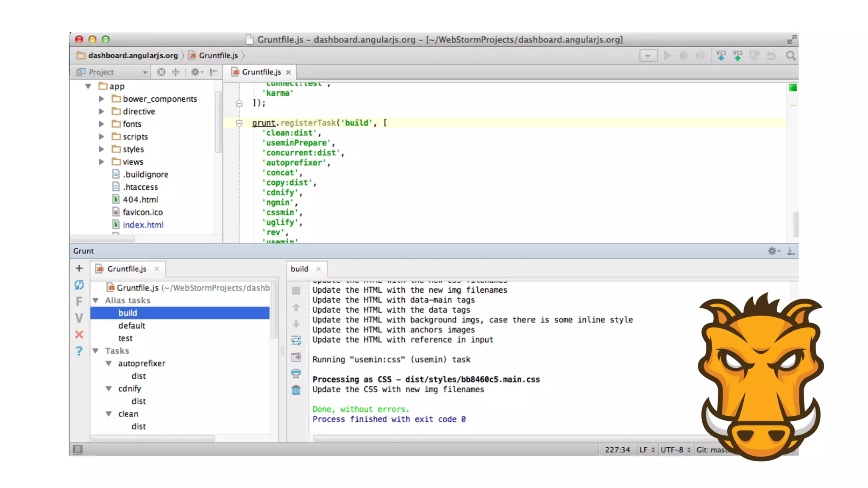Select the default alias task

[x=131, y=325]
